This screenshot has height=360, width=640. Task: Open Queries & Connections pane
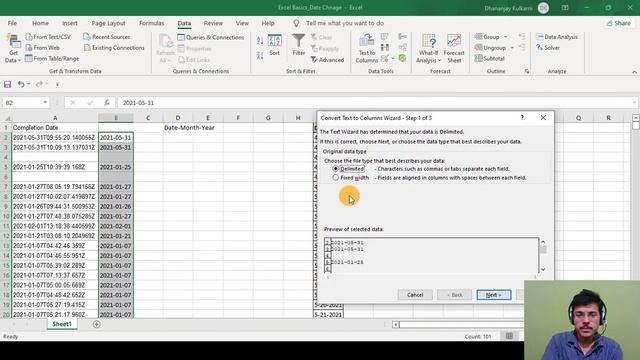(x=211, y=37)
